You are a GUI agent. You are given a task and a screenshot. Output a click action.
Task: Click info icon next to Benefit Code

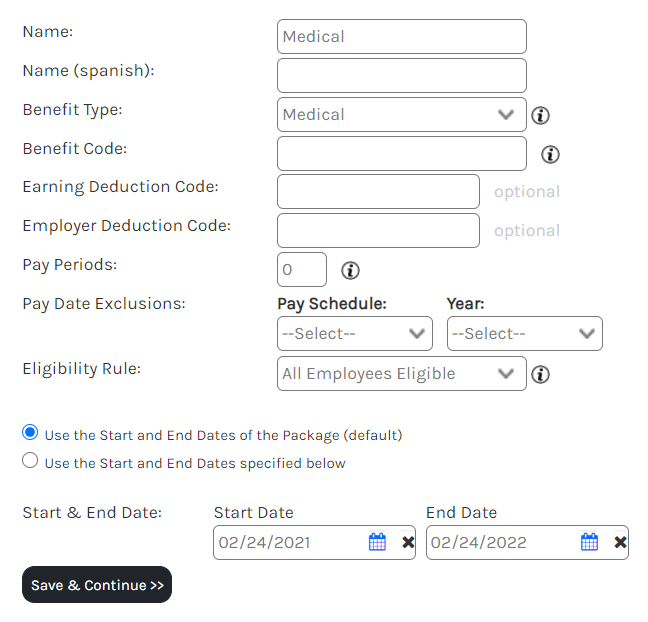tap(550, 155)
